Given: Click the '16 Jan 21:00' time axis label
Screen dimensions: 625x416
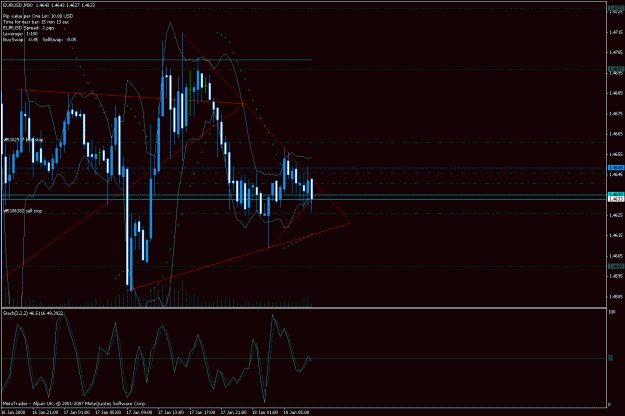Looking at the screenshot, I should pos(45,413).
